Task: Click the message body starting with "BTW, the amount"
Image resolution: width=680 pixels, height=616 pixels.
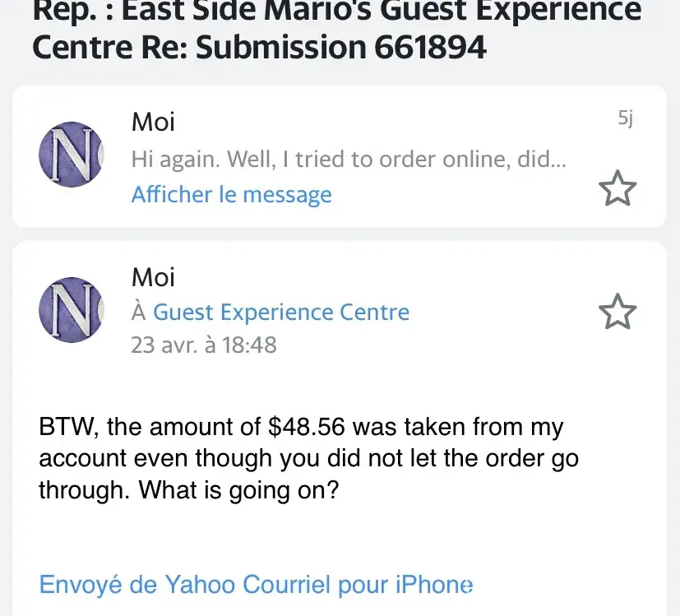Action: tap(308, 459)
